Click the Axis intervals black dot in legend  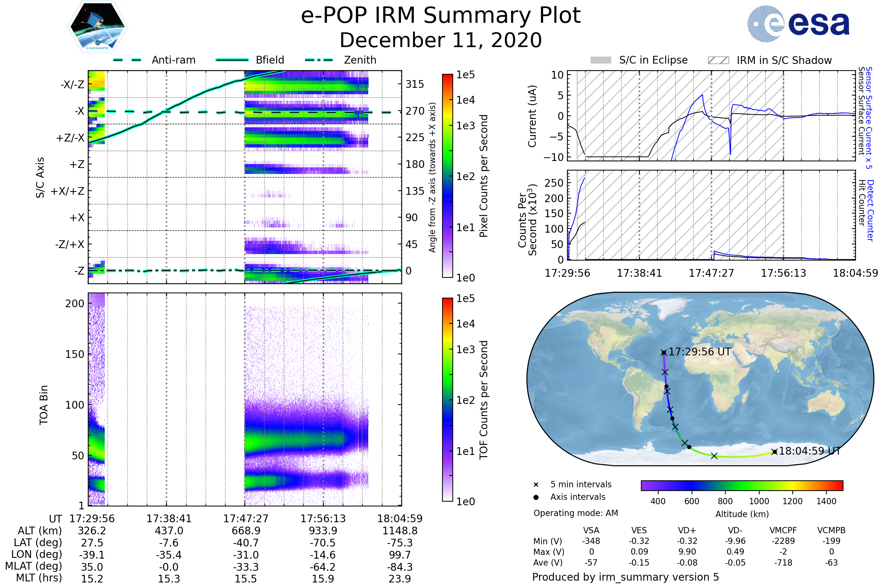[x=536, y=497]
